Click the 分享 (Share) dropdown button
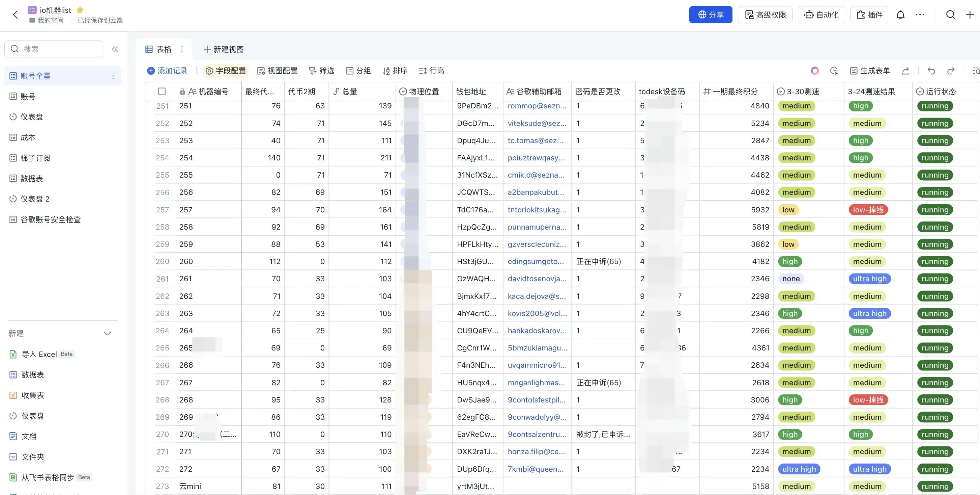 pos(710,14)
